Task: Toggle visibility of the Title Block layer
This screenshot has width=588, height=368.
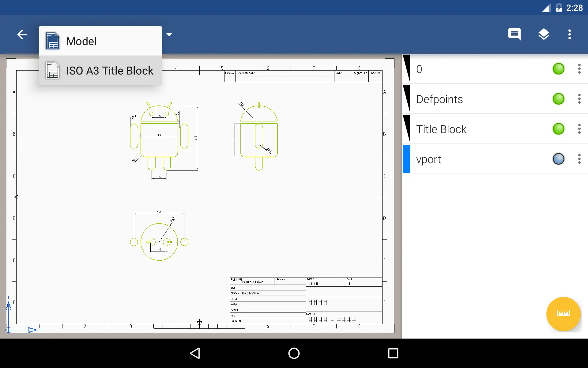Action: point(558,129)
